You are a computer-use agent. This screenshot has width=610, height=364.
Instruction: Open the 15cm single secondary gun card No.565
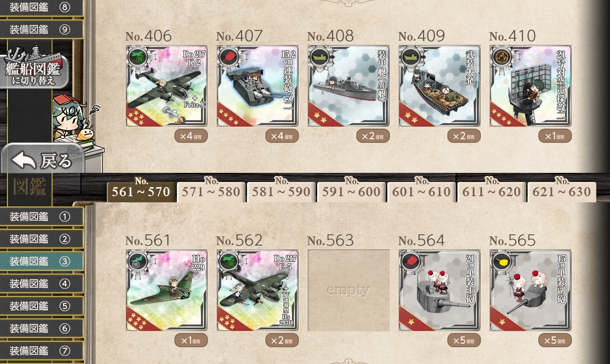[x=531, y=290]
